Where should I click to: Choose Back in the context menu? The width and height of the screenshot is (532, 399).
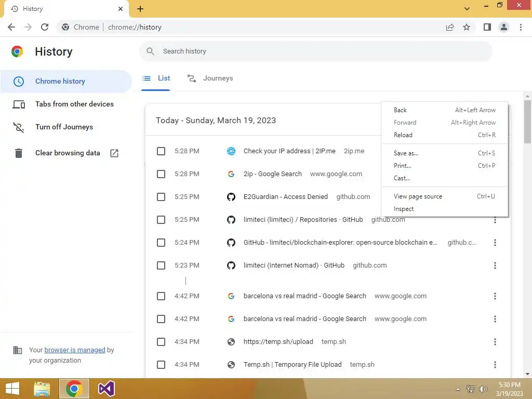(445, 110)
